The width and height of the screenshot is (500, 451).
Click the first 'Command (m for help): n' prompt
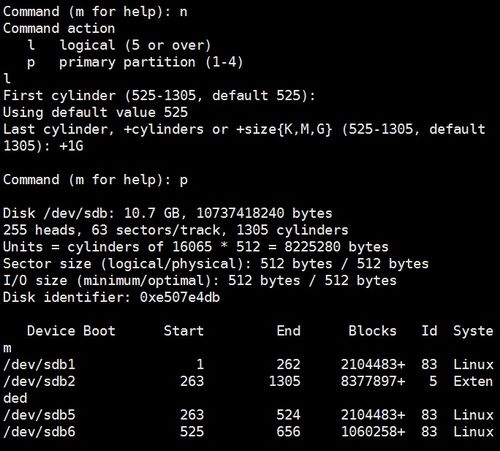[x=95, y=12]
